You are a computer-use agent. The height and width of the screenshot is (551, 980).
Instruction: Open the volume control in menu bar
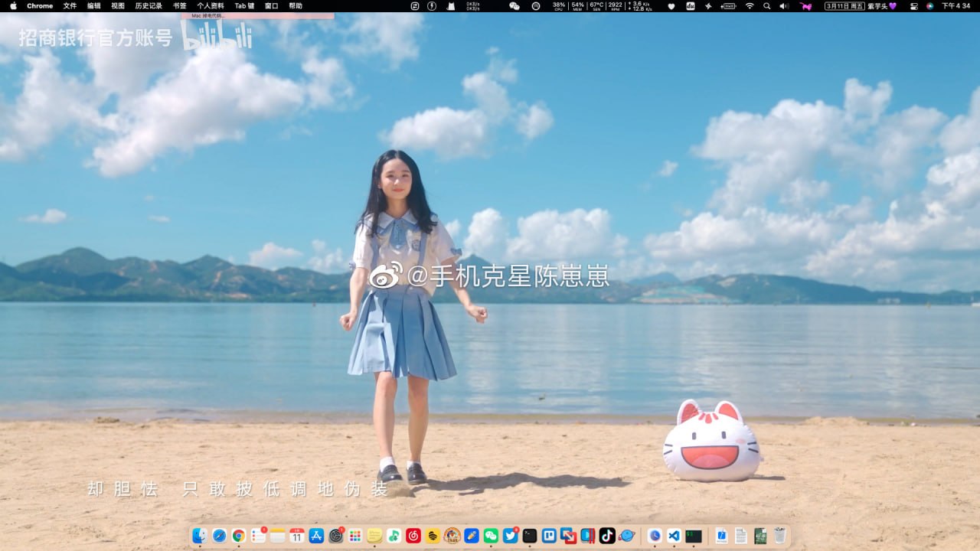pyautogui.click(x=783, y=5)
